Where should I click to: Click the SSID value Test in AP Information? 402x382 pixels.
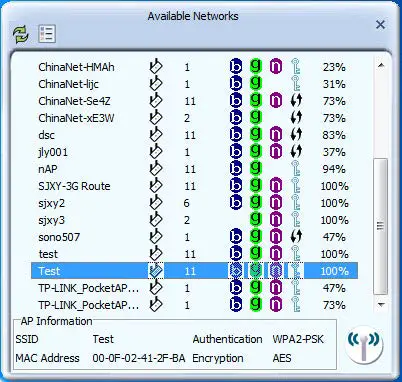[103, 339]
